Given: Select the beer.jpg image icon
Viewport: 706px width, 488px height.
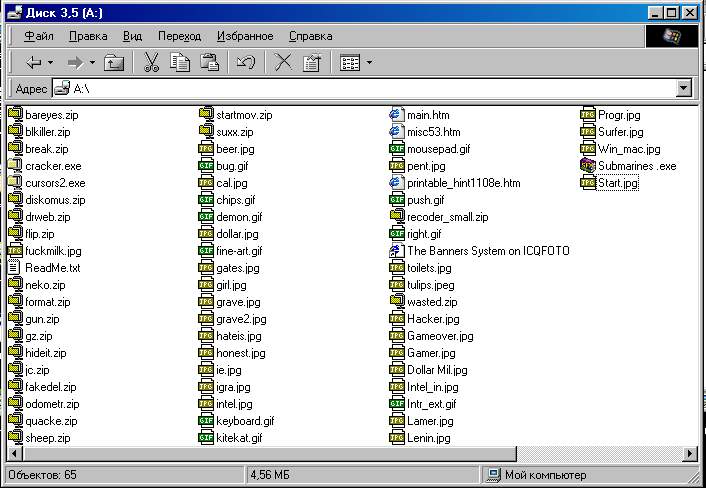Looking at the screenshot, I should tap(206, 149).
